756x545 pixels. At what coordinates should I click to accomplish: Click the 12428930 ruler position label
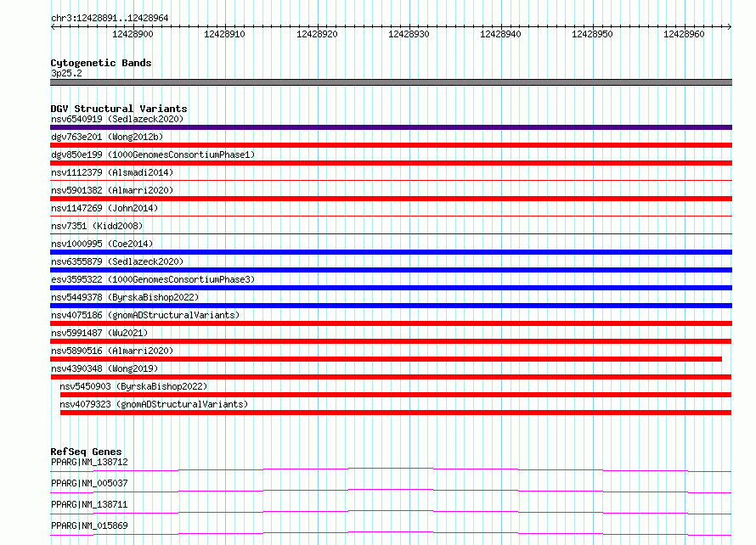click(x=409, y=34)
